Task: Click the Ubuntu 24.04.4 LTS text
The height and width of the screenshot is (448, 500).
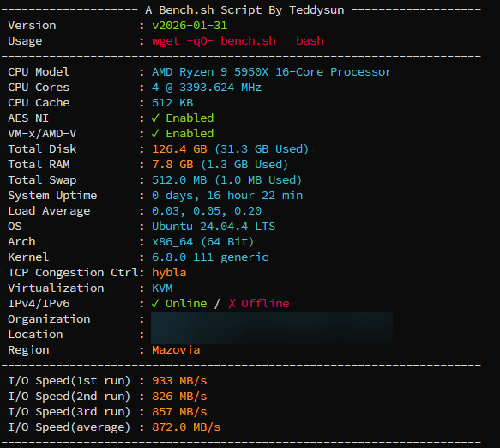Action: coord(214,227)
